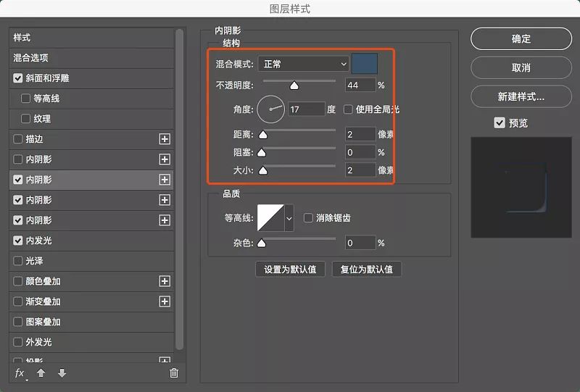Click the 不透明度 slider handle
The image size is (580, 392).
294,86
